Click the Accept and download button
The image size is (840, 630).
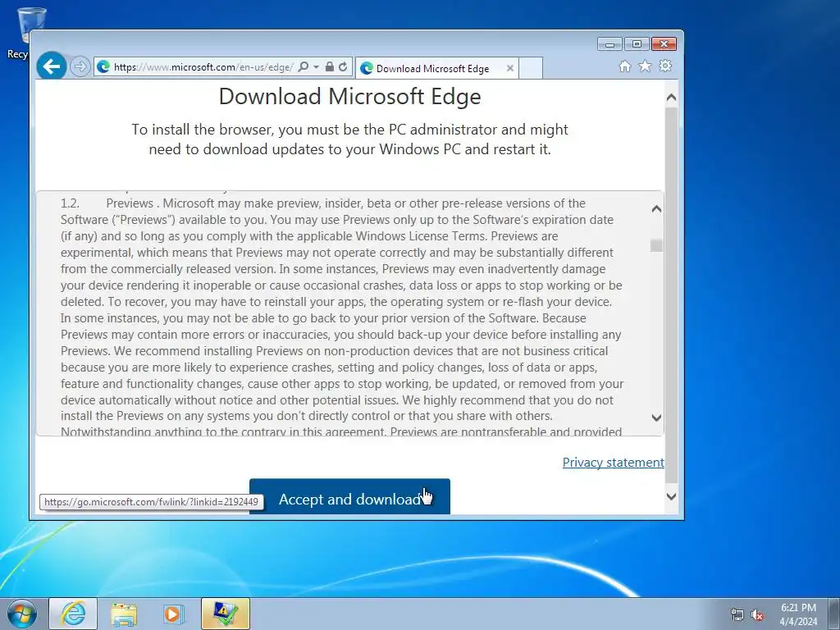click(349, 496)
